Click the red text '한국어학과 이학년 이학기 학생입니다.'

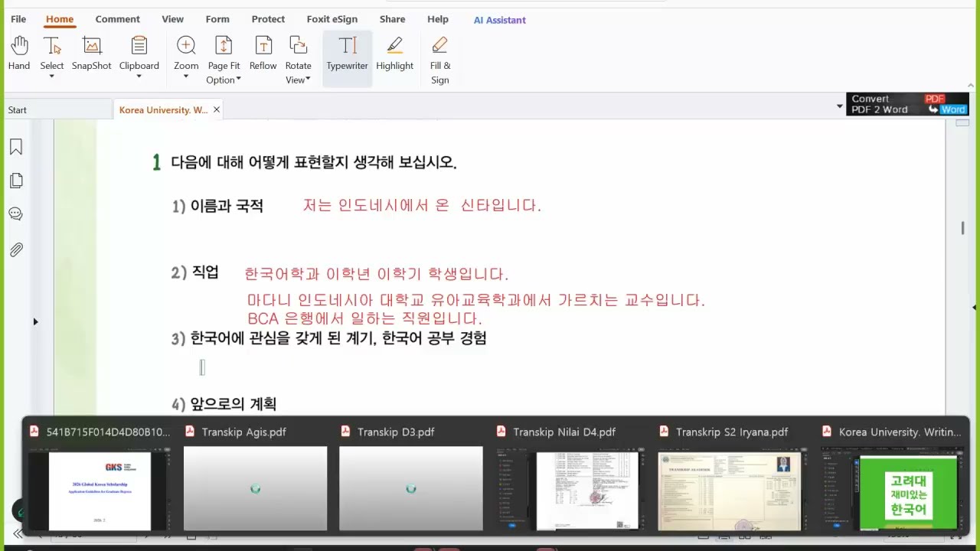[377, 274]
